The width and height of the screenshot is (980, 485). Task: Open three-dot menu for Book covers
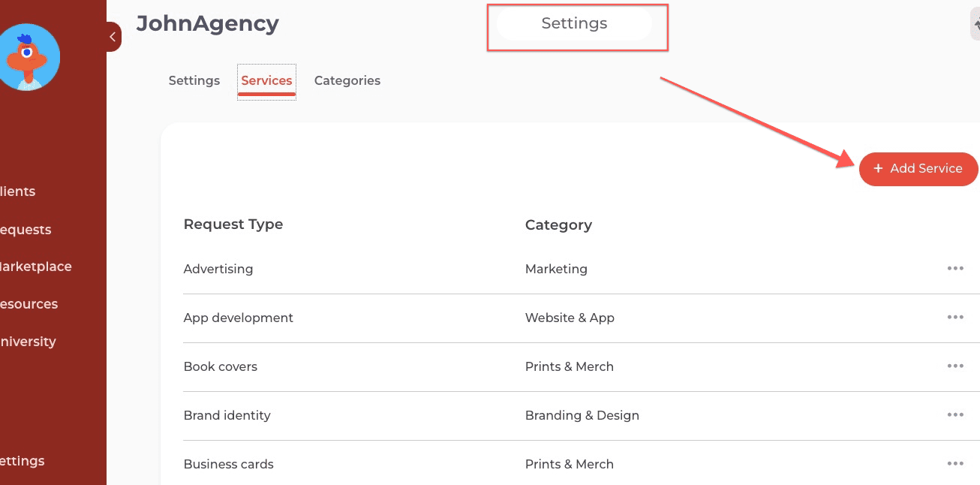click(x=954, y=366)
